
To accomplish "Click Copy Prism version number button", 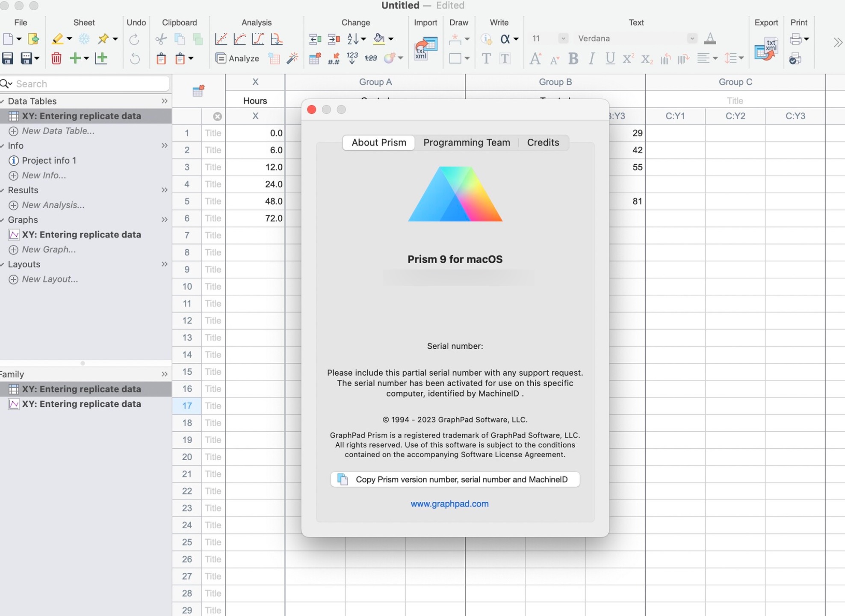I will click(455, 480).
